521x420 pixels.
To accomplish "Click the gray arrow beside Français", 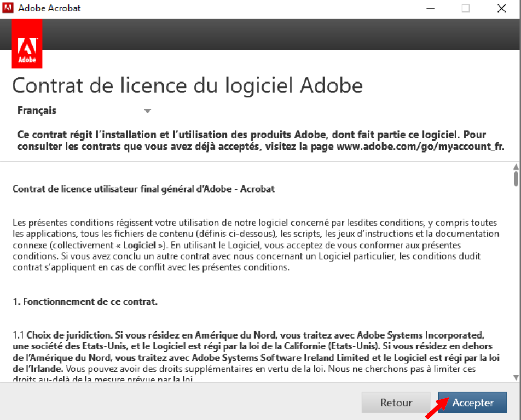I will point(147,111).
